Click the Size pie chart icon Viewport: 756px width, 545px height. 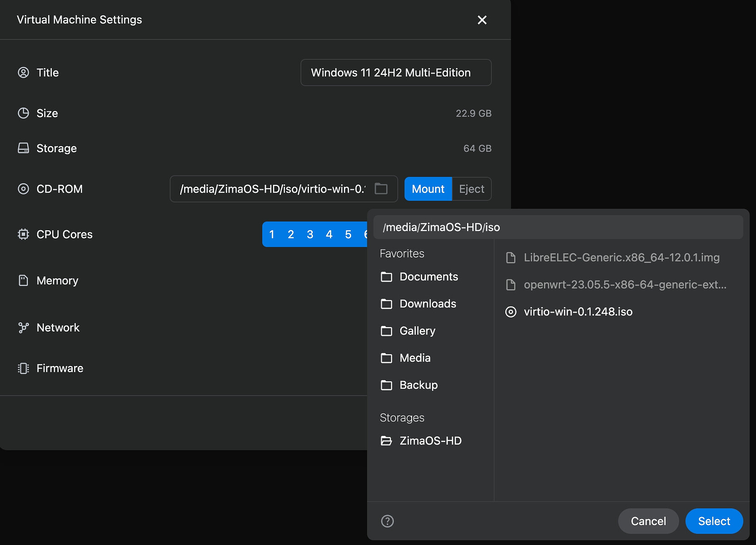point(23,113)
